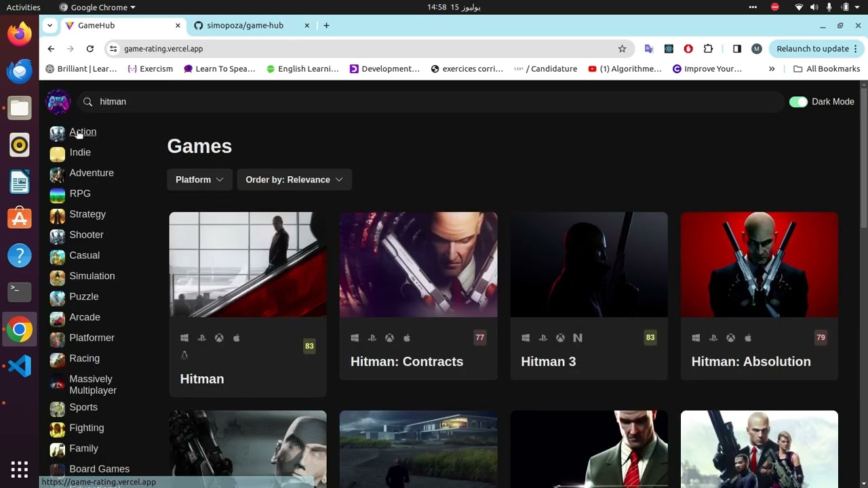This screenshot has width=868, height=488.
Task: Open the Order by: Relevance dropdown
Action: [x=294, y=180]
